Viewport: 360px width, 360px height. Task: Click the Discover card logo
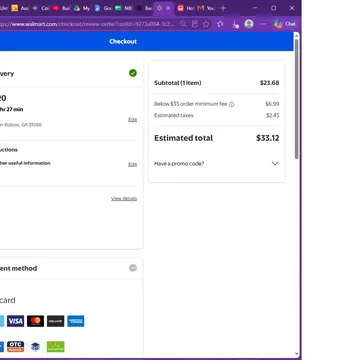pos(55,321)
